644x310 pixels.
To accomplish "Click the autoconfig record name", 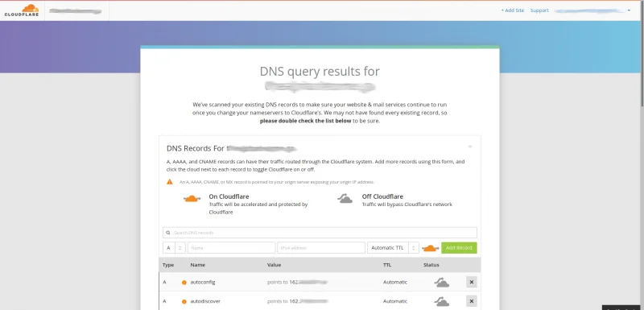I will [203, 282].
